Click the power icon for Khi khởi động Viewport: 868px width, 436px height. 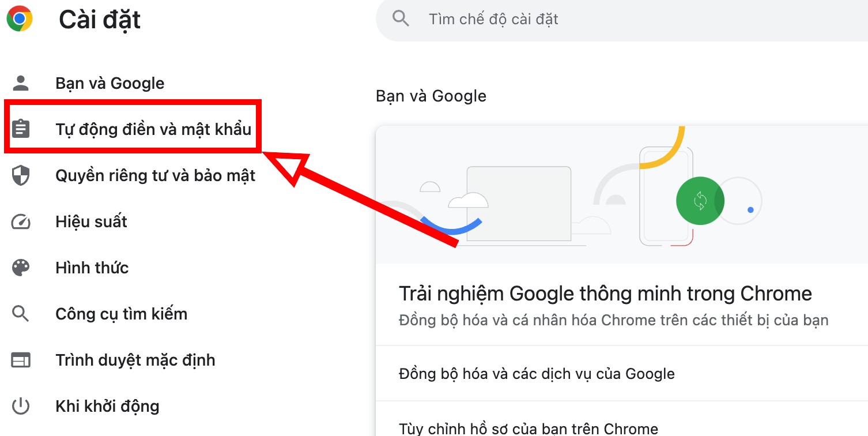(21, 406)
